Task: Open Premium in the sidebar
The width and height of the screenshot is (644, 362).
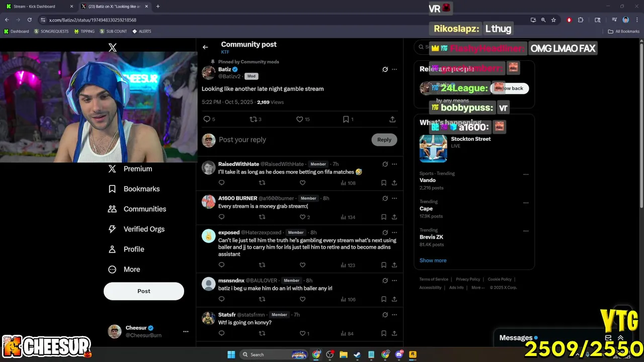Action: 130,169
